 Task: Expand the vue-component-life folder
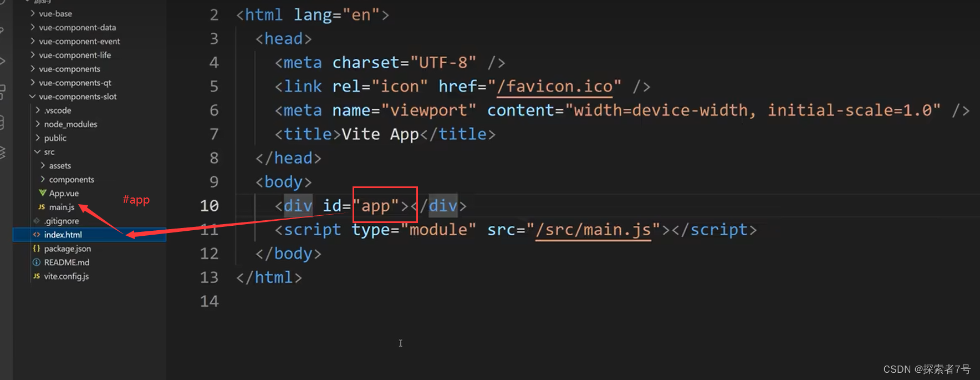(x=75, y=55)
